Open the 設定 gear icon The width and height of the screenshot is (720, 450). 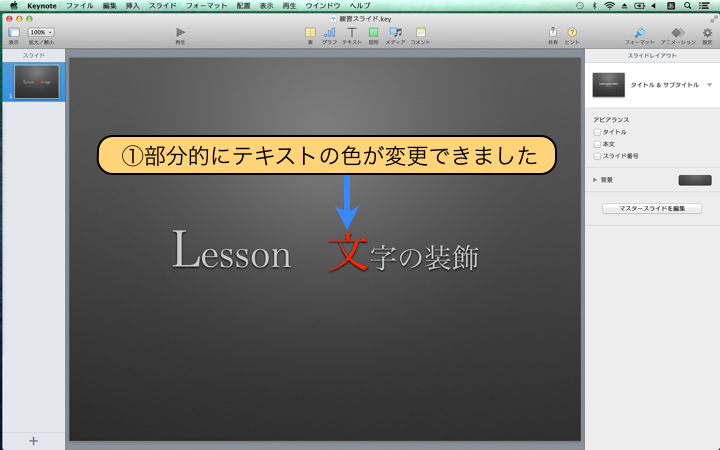[707, 33]
